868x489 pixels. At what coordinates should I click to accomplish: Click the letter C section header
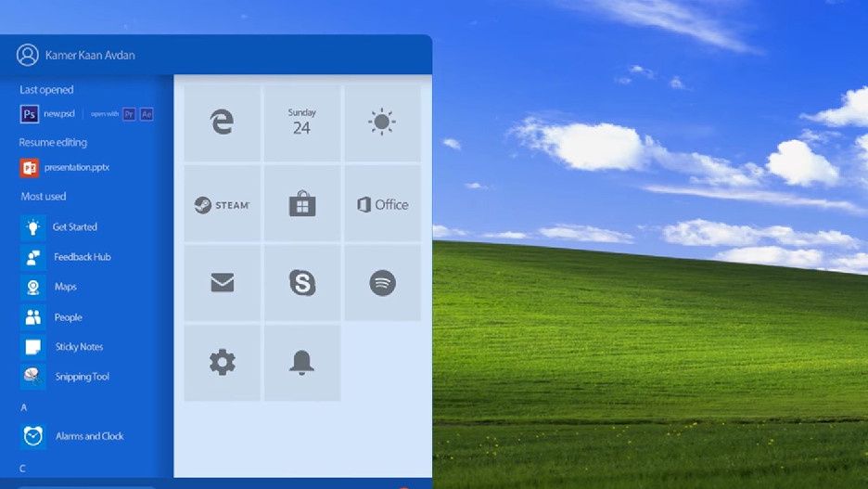pyautogui.click(x=22, y=469)
